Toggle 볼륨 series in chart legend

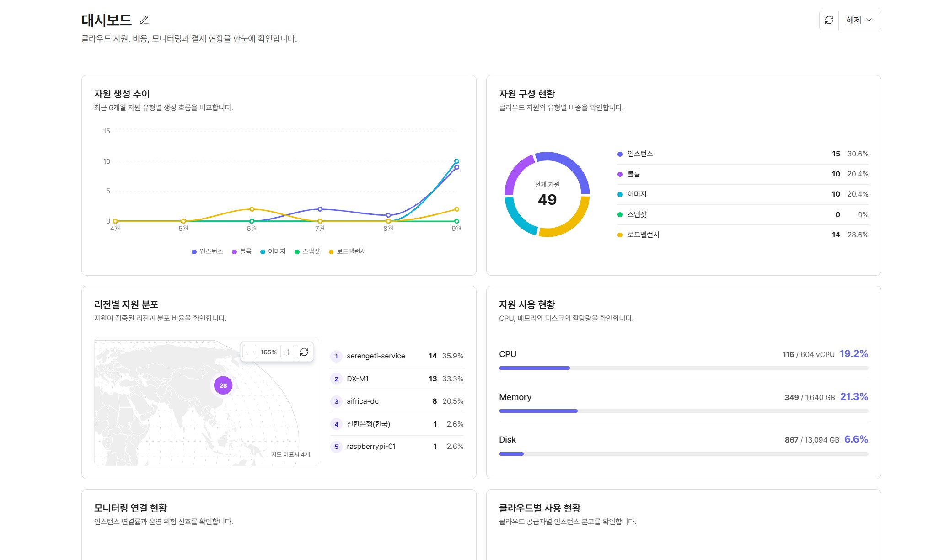[242, 251]
